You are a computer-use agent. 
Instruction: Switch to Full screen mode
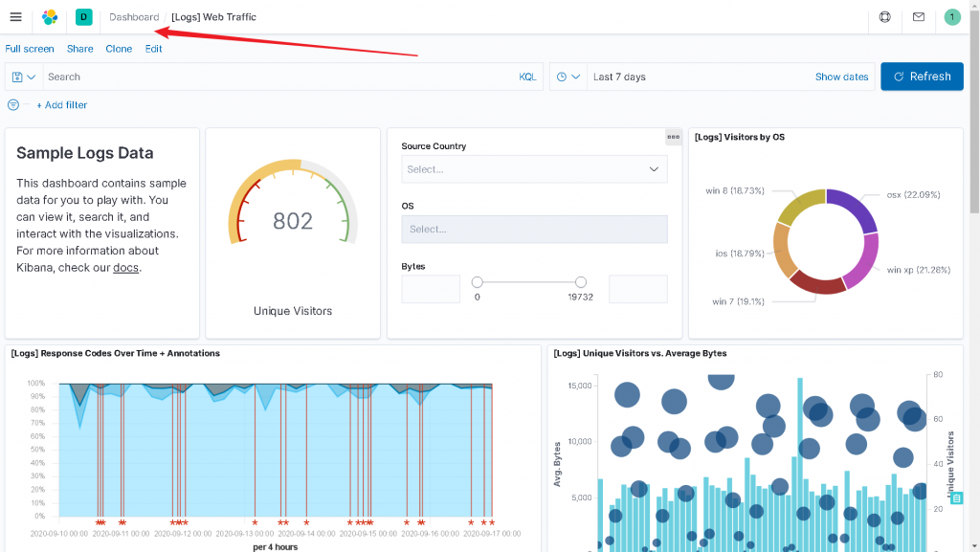click(x=30, y=49)
